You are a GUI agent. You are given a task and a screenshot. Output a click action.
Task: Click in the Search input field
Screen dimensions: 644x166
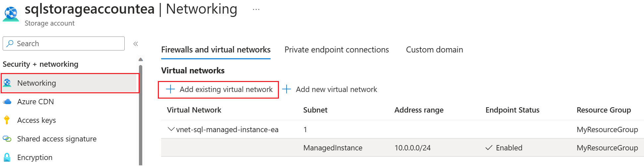coord(64,43)
